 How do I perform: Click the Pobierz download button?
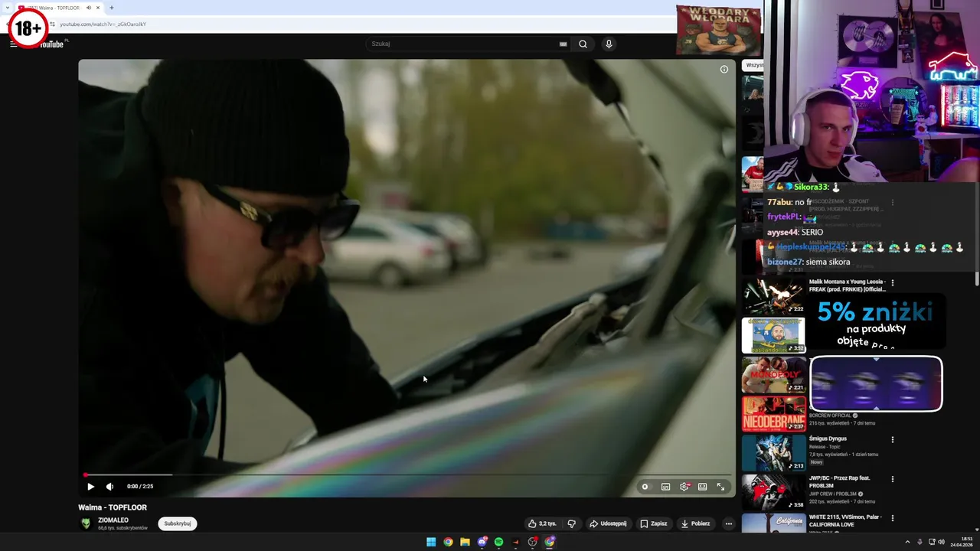[696, 523]
